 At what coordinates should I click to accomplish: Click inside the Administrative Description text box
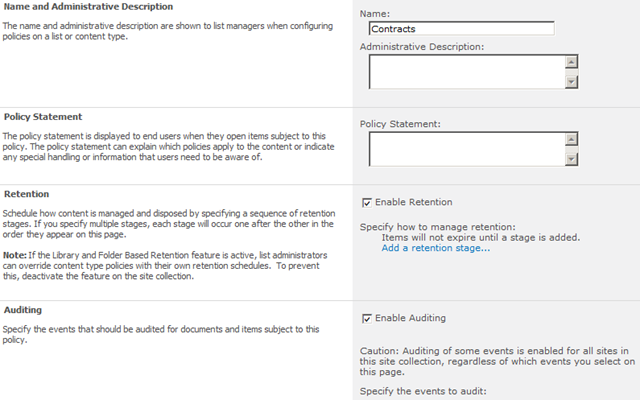(x=464, y=72)
